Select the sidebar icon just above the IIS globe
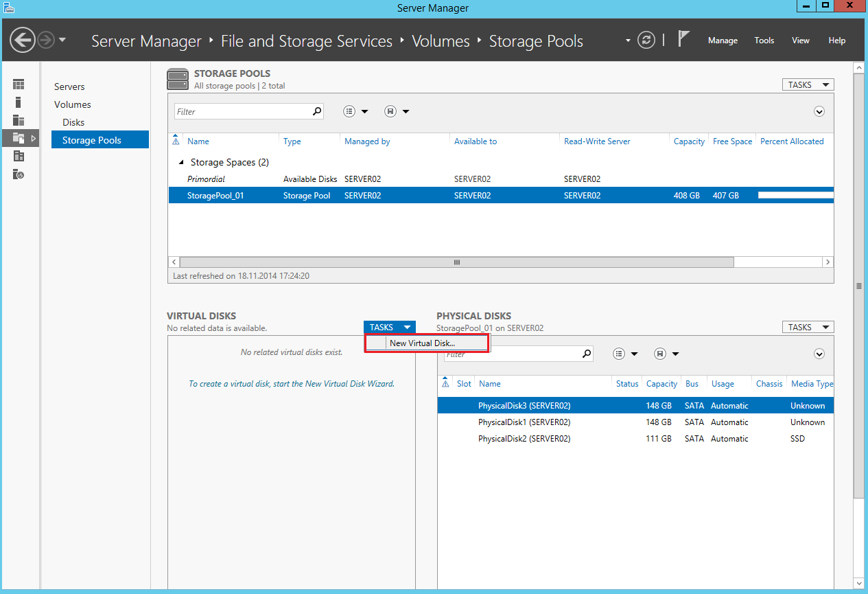868x594 pixels. point(19,156)
